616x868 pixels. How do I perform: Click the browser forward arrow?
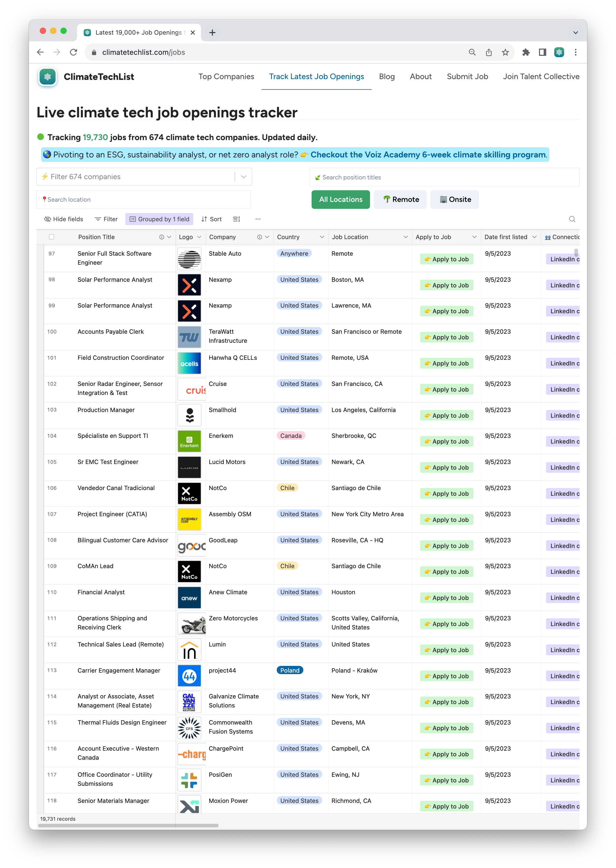pyautogui.click(x=57, y=52)
